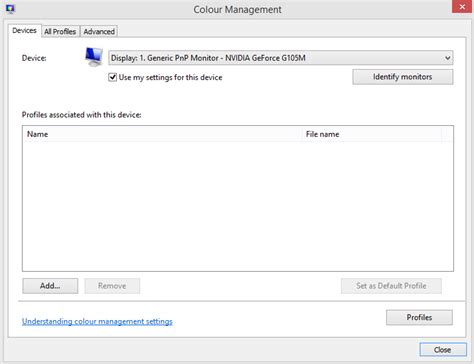Click inside the empty associated profiles list

tap(238, 206)
